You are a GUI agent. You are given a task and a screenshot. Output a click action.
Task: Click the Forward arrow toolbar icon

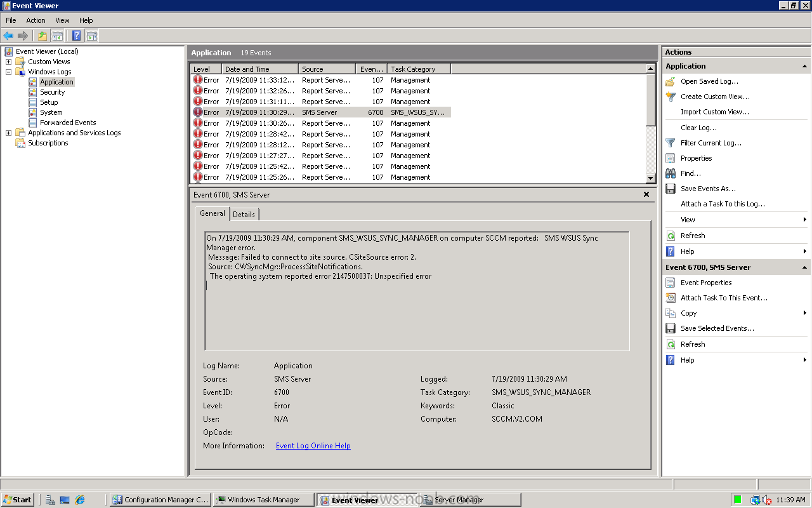pyautogui.click(x=23, y=36)
